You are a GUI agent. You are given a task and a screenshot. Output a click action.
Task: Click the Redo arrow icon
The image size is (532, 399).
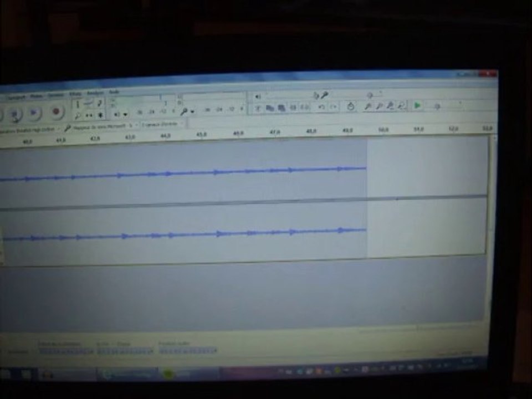(334, 107)
